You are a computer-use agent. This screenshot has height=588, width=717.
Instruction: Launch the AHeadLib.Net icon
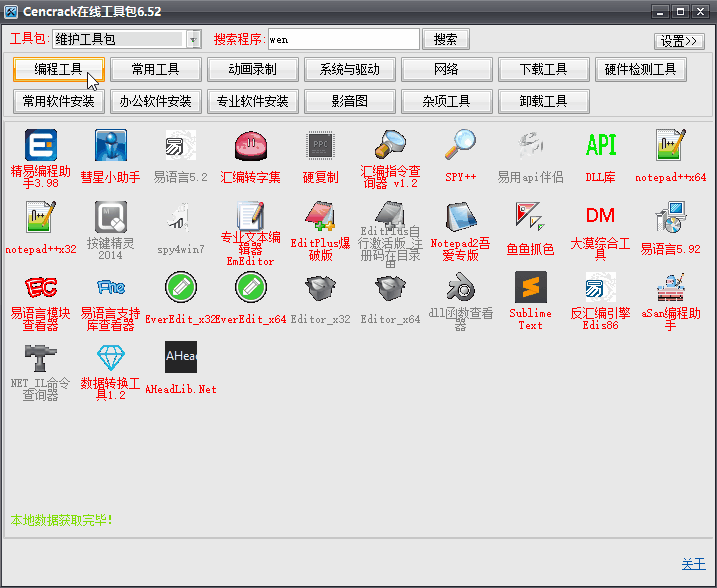tap(181, 358)
